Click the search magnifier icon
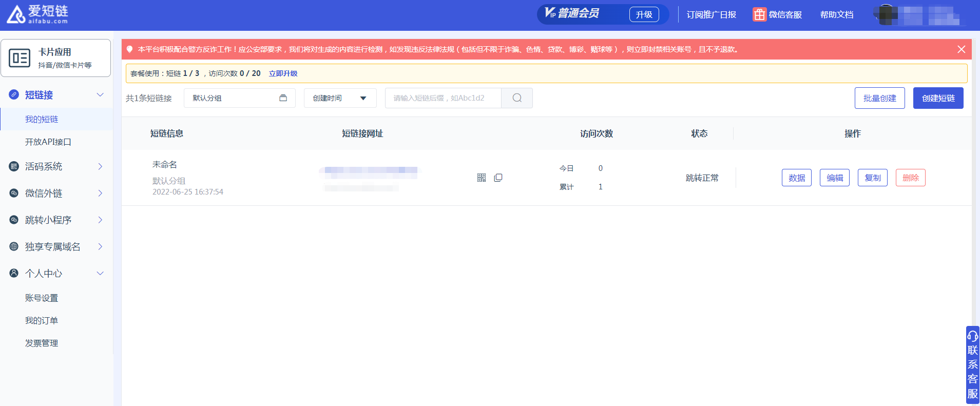Screen dimensions: 980x406 pos(517,98)
